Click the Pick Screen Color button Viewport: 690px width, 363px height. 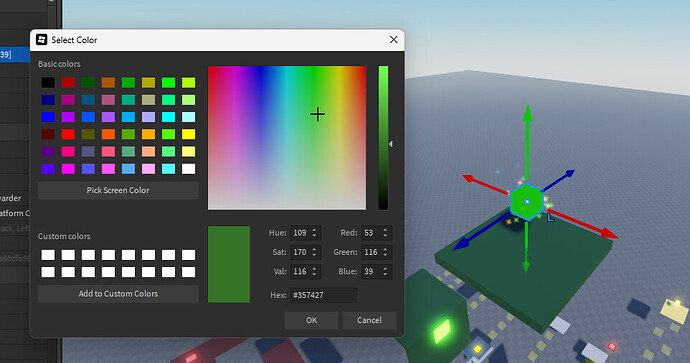tap(118, 191)
